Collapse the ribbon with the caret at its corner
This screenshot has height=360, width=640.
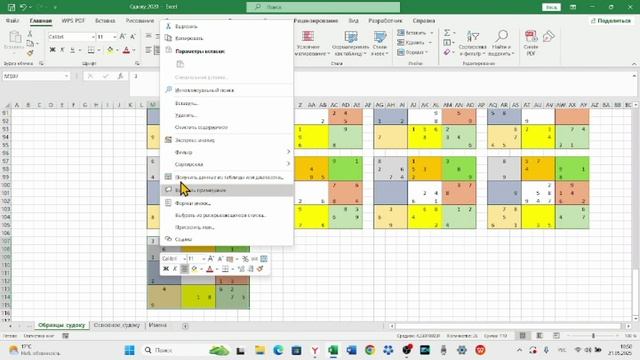coord(634,64)
